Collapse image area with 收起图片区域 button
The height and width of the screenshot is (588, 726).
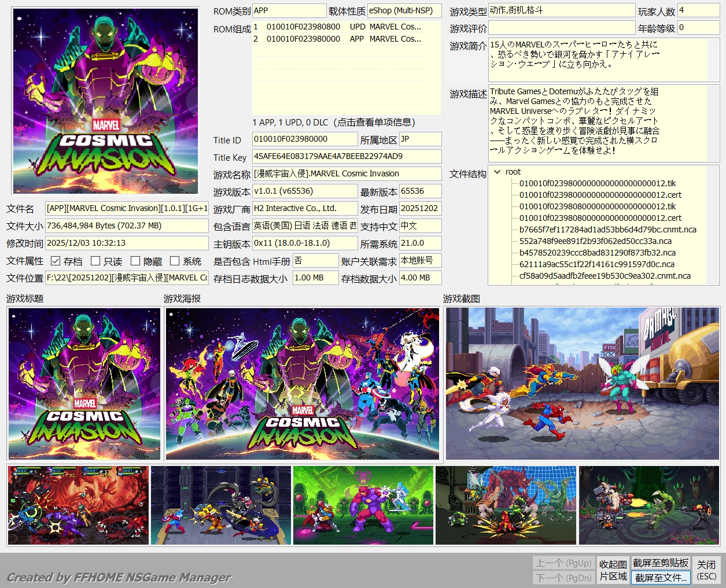click(x=613, y=570)
